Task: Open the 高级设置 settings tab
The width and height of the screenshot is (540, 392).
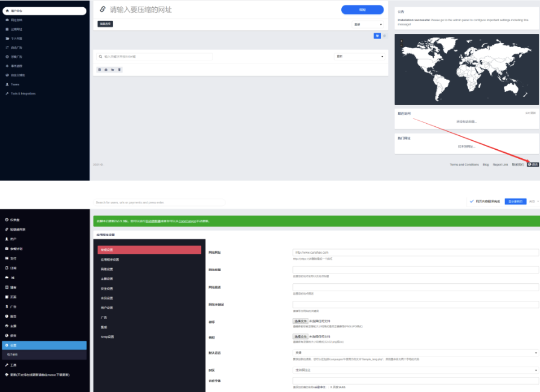Action: tap(107, 269)
